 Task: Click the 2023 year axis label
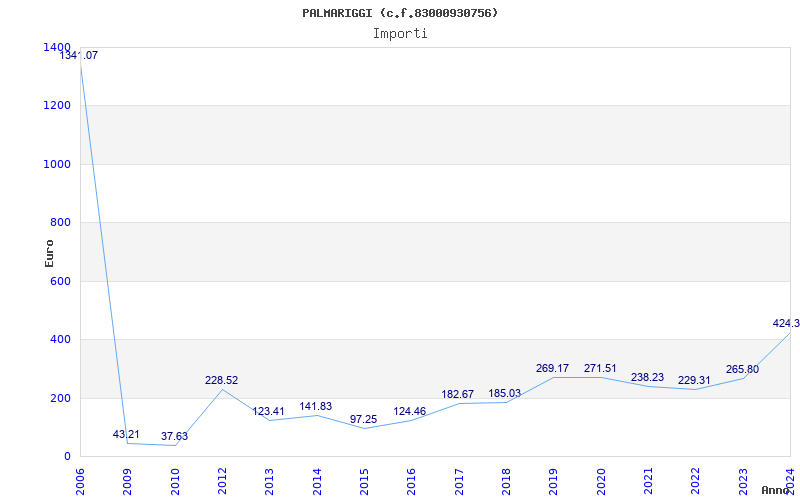[x=743, y=482]
